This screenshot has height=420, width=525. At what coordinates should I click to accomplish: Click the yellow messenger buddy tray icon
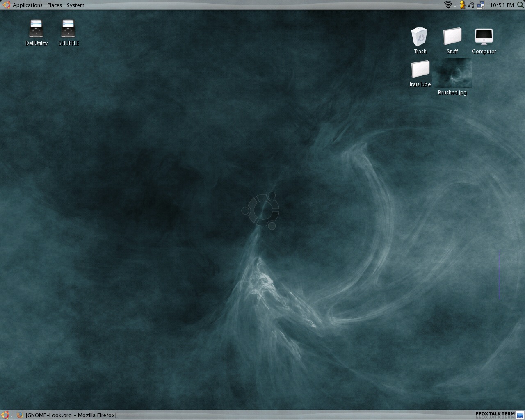(x=462, y=5)
